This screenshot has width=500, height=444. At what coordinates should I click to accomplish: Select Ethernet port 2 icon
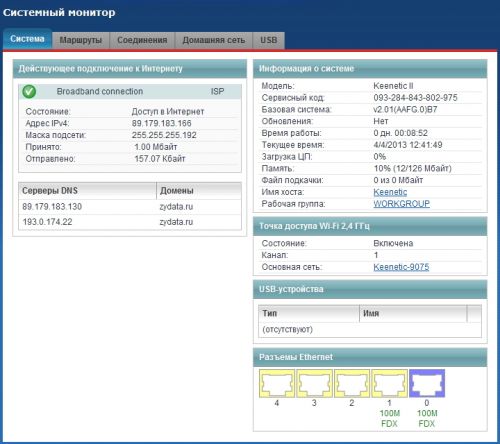352,383
